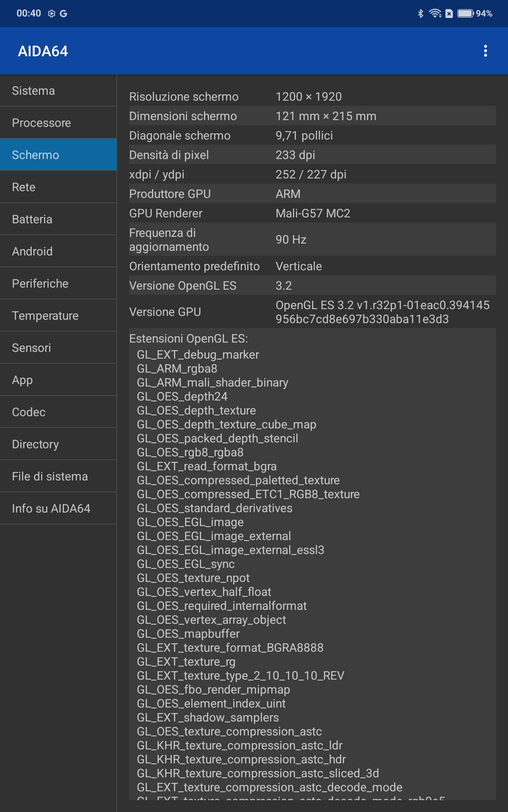
Task: Tap the GL_OES_texture_npot line
Action: (193, 578)
